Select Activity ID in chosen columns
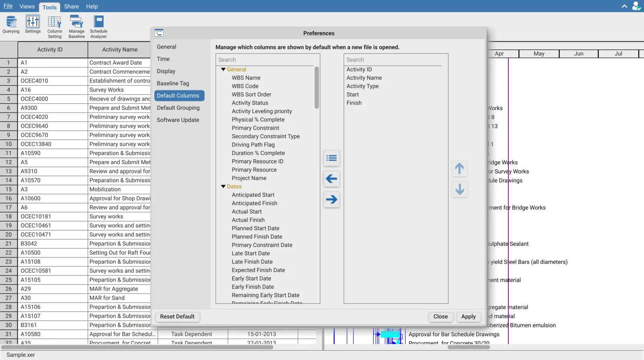The height and width of the screenshot is (360, 644). [x=359, y=70]
